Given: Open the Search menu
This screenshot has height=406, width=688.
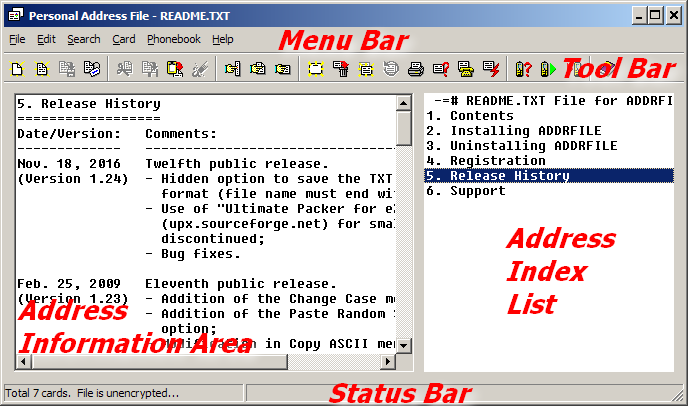Looking at the screenshot, I should click(83, 40).
